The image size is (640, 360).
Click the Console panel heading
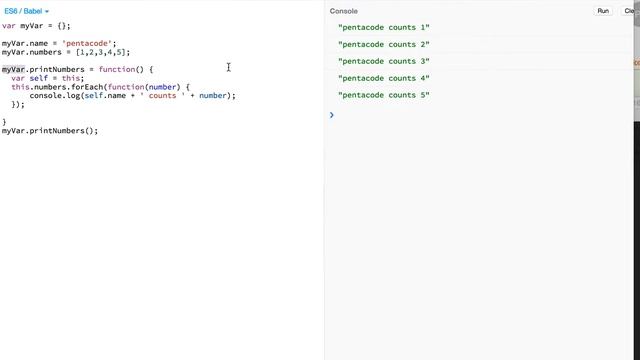pos(344,11)
